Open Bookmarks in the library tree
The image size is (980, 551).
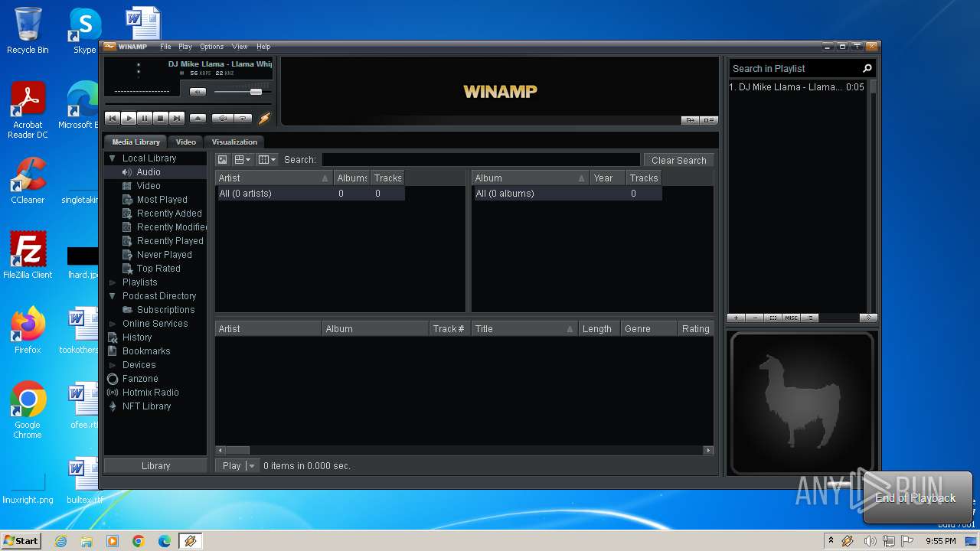146,351
